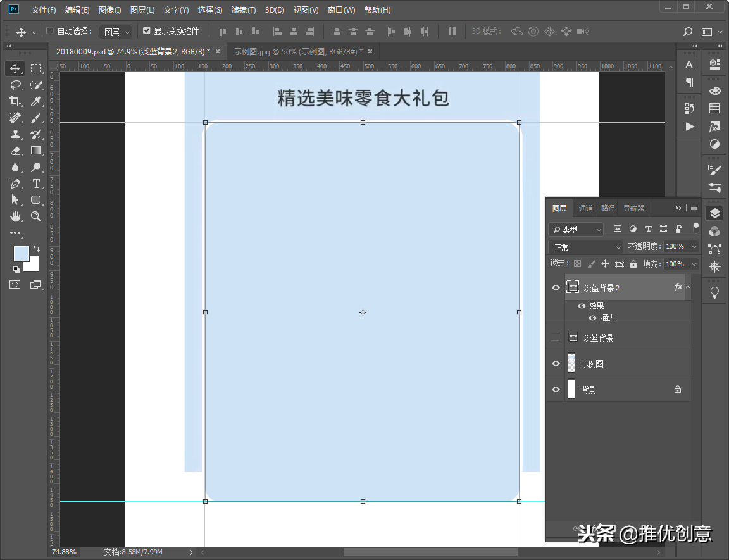This screenshot has width=729, height=560.
Task: Select the Rectangular Marquee tool
Action: (x=36, y=68)
